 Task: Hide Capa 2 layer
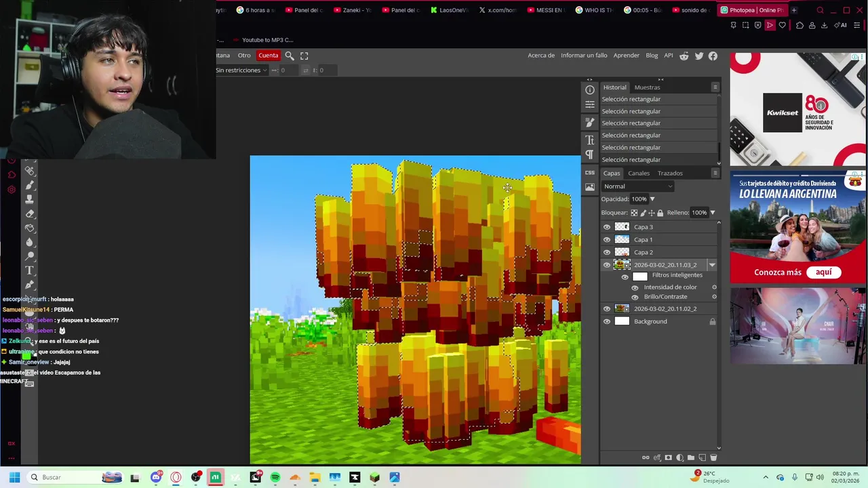pyautogui.click(x=607, y=252)
